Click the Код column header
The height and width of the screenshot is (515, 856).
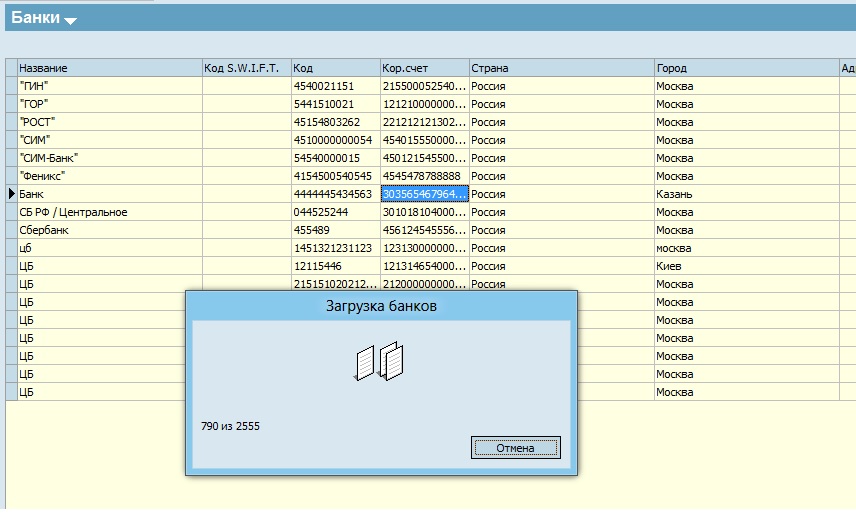336,68
